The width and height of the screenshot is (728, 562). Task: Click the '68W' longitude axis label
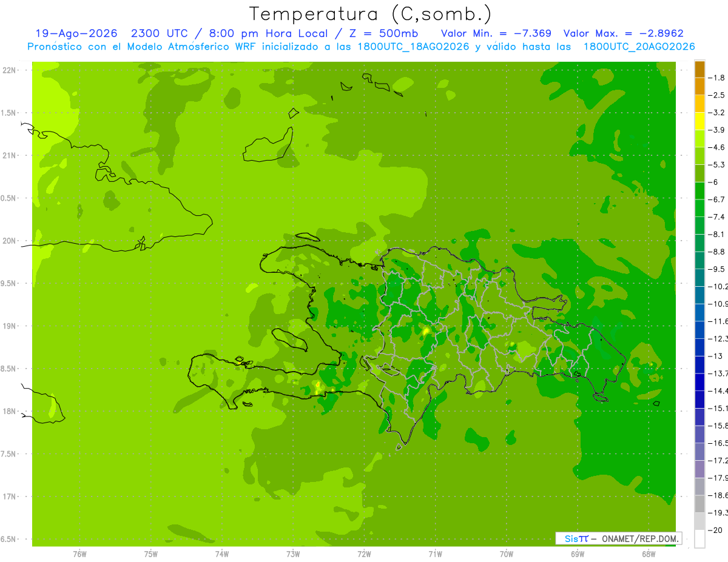click(x=649, y=554)
